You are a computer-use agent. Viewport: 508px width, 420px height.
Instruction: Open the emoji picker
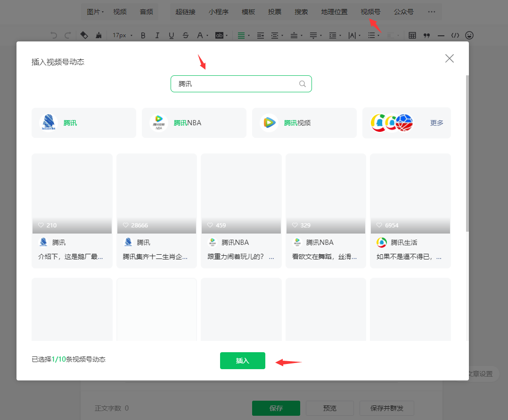469,35
